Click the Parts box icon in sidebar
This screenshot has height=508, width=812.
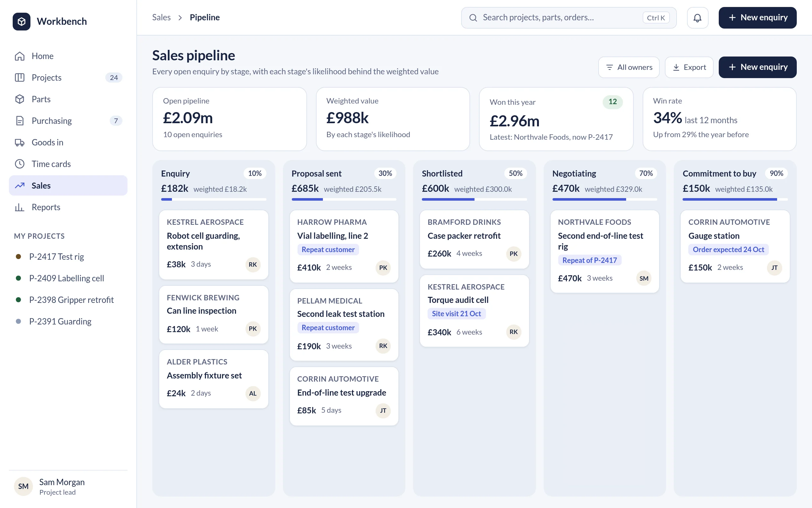point(20,99)
